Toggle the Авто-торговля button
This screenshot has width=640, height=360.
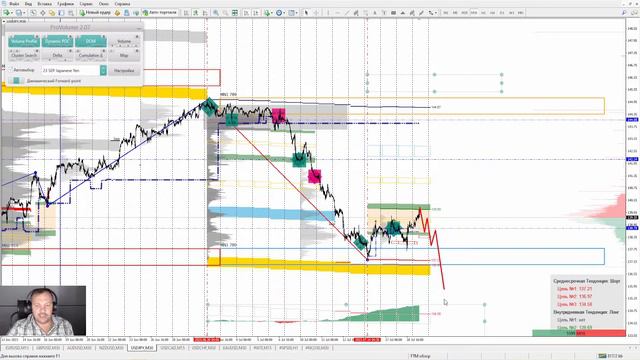160,13
